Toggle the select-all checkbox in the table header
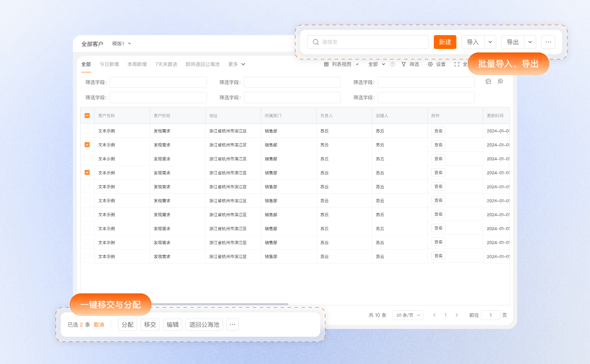Image resolution: width=590 pixels, height=364 pixels. (x=87, y=116)
